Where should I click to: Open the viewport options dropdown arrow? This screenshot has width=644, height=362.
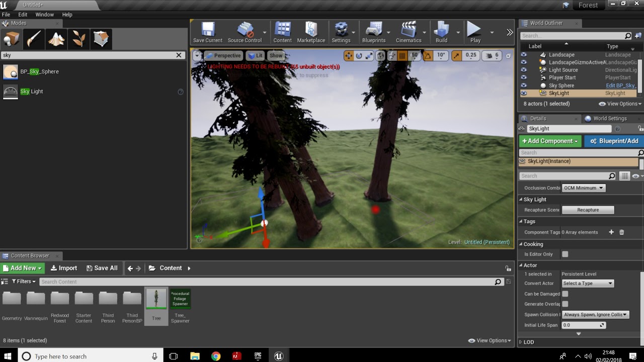pyautogui.click(x=198, y=56)
